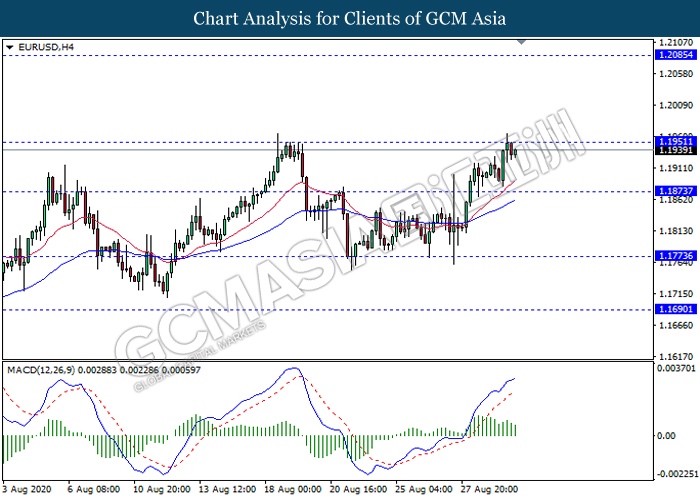This screenshot has height=500, width=700.
Task: Select the 1.16901 price level label
Action: [x=675, y=309]
